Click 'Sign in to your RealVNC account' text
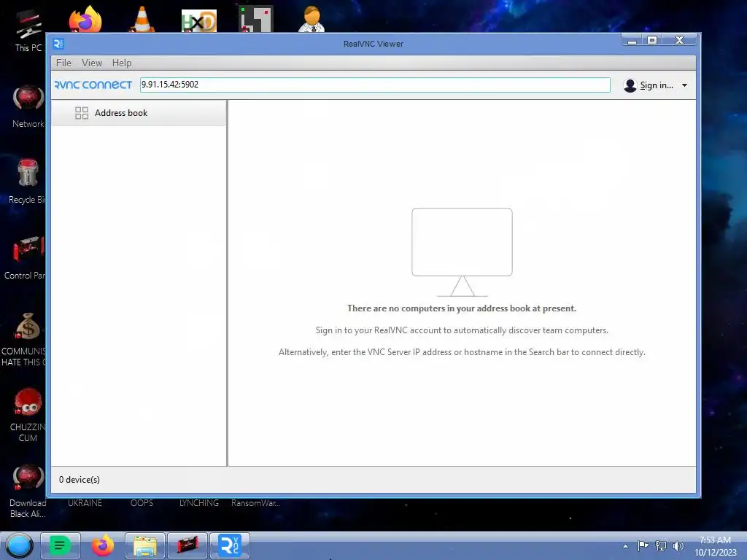The width and height of the screenshot is (747, 560). tap(462, 330)
